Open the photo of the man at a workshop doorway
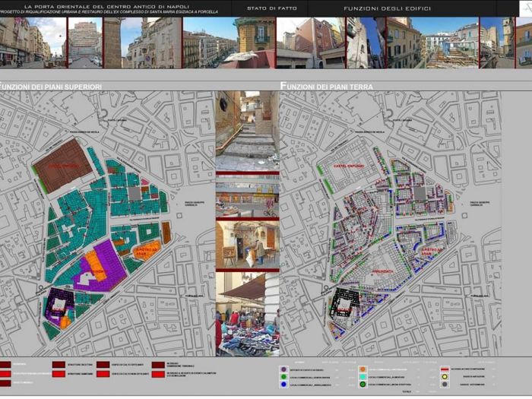This screenshot has width=532, height=399. pos(247,245)
